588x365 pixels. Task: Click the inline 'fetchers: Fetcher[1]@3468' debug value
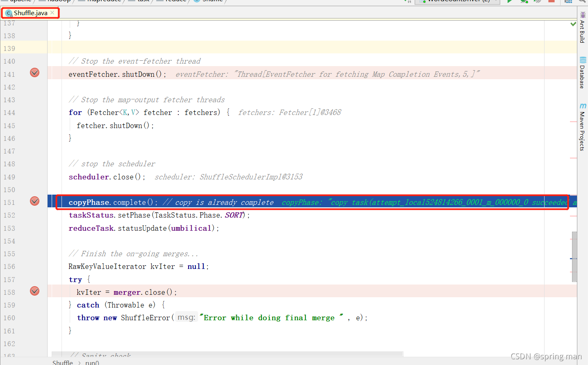289,112
